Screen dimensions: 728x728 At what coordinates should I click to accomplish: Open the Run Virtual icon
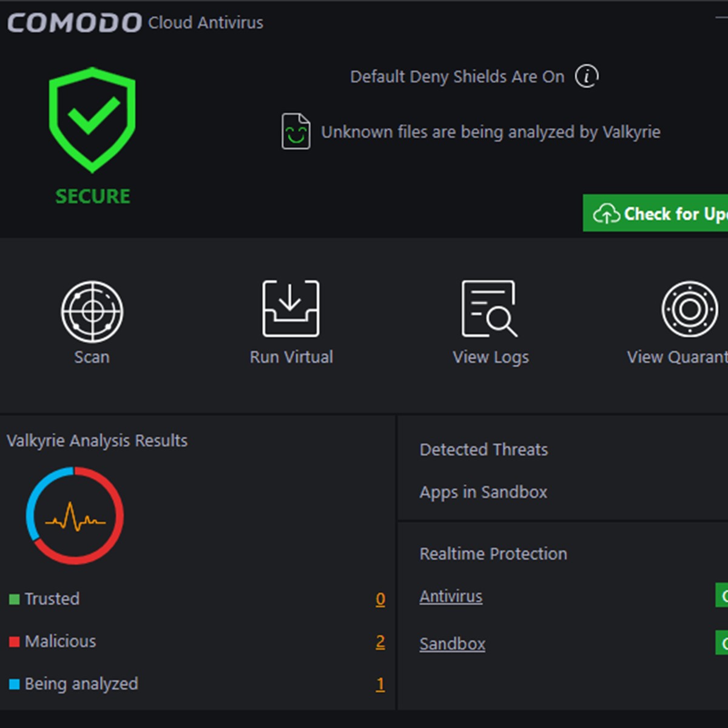point(291,308)
